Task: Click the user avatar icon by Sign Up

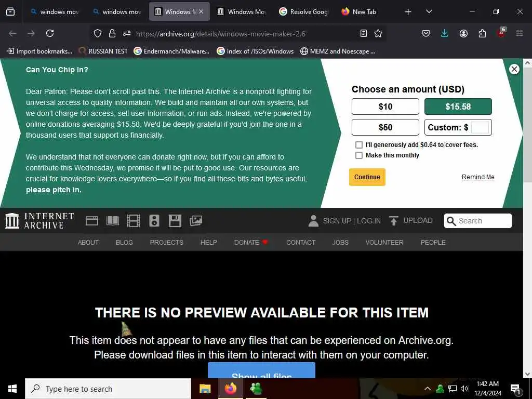Action: (313, 221)
